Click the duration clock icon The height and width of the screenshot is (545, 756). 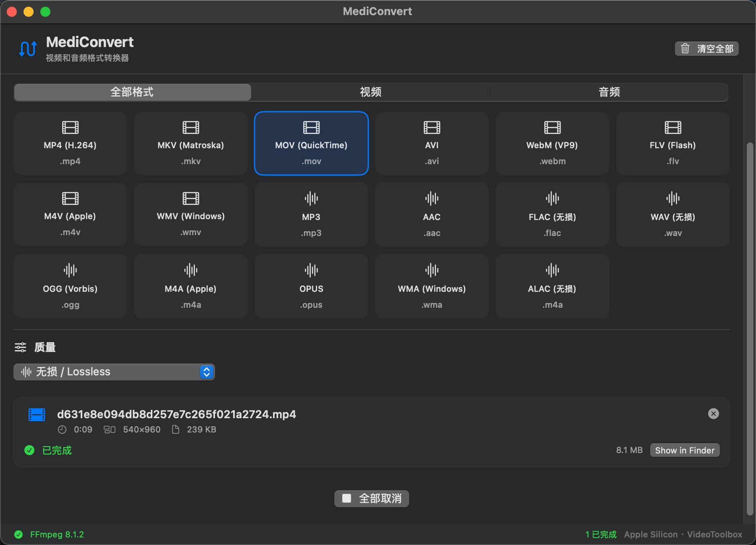(x=62, y=430)
